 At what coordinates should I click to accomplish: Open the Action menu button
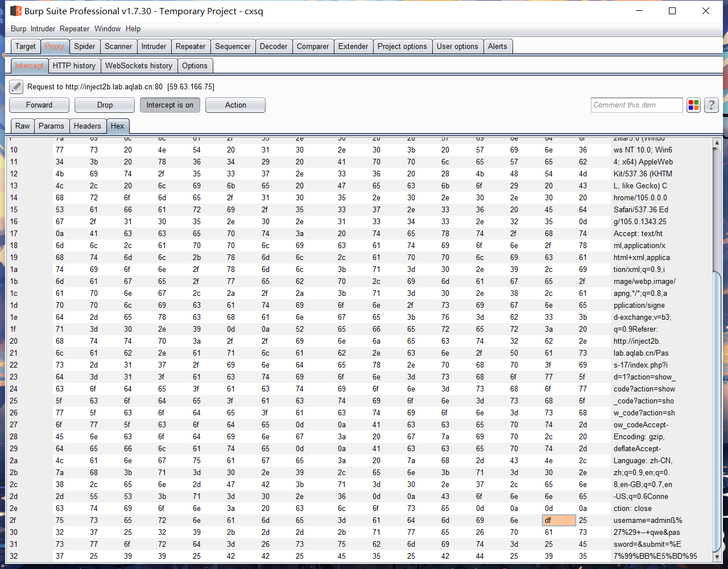coord(235,105)
